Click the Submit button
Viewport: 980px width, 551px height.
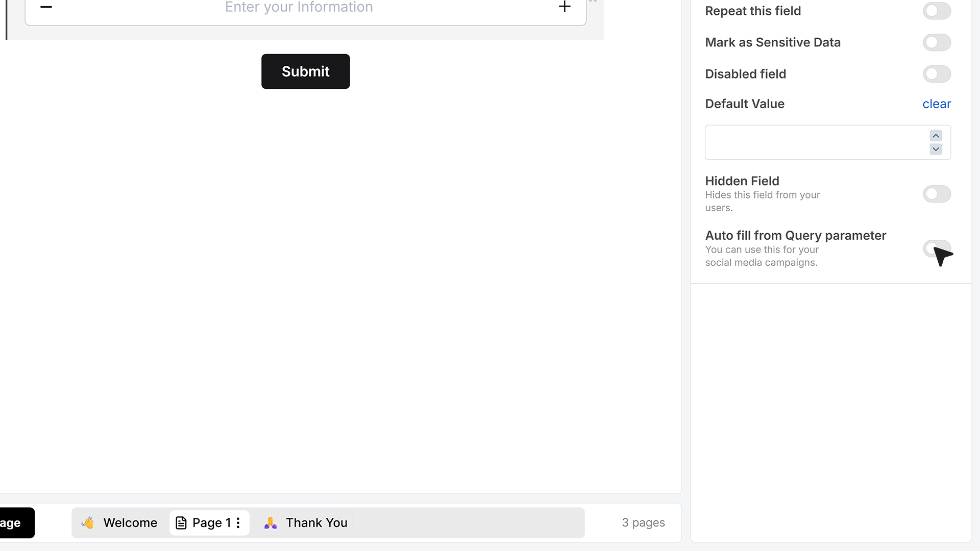click(306, 71)
